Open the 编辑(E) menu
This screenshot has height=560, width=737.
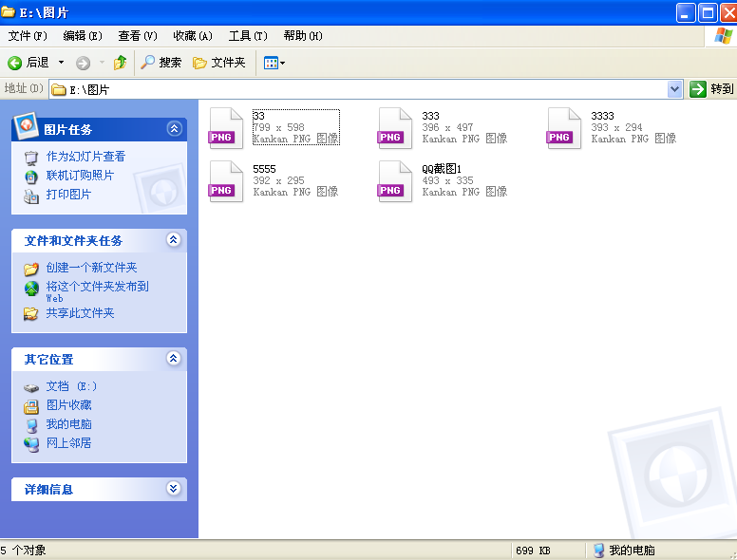(83, 36)
